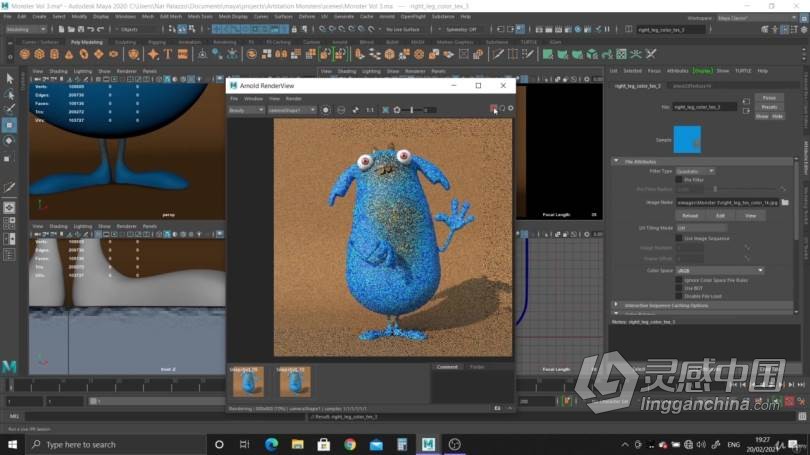Open Beauty AOV dropdown in RenderView
810x455 pixels.
(x=246, y=110)
